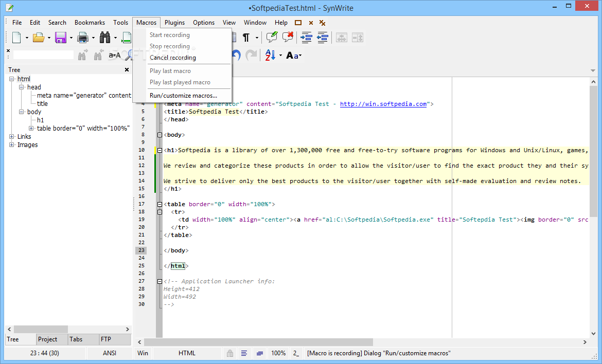The height and width of the screenshot is (364, 602).
Task: Open the Find binoculars dropdown arrow
Action: tap(115, 38)
